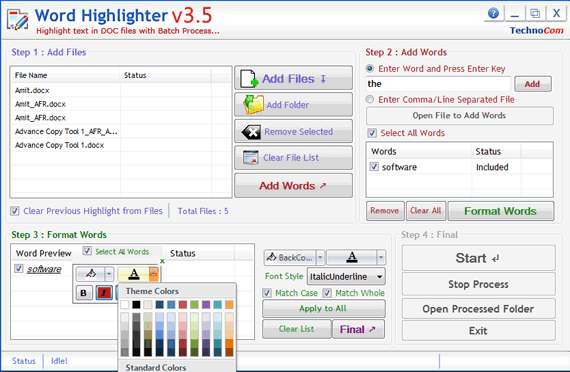The width and height of the screenshot is (570, 372).
Task: Pick the white theme color swatch
Action: click(x=125, y=304)
